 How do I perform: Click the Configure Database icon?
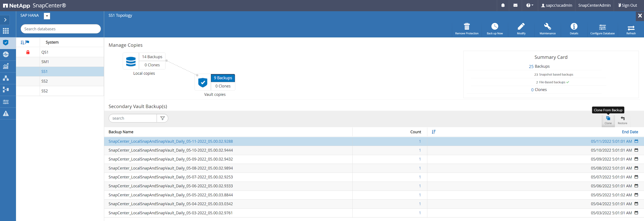click(602, 27)
